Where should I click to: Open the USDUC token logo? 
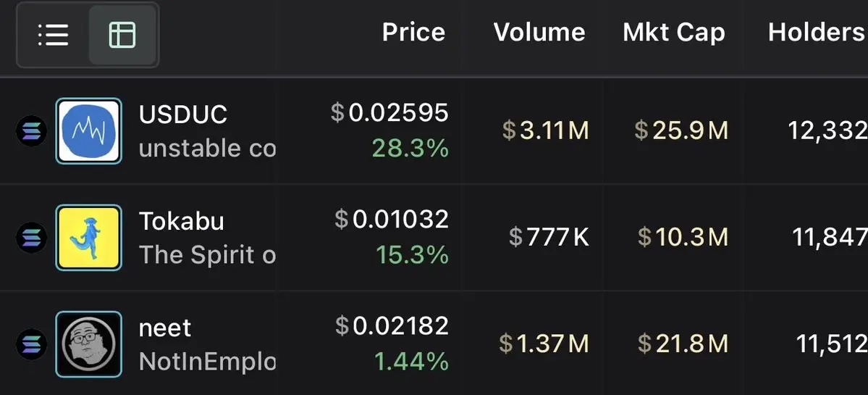pyautogui.click(x=88, y=130)
